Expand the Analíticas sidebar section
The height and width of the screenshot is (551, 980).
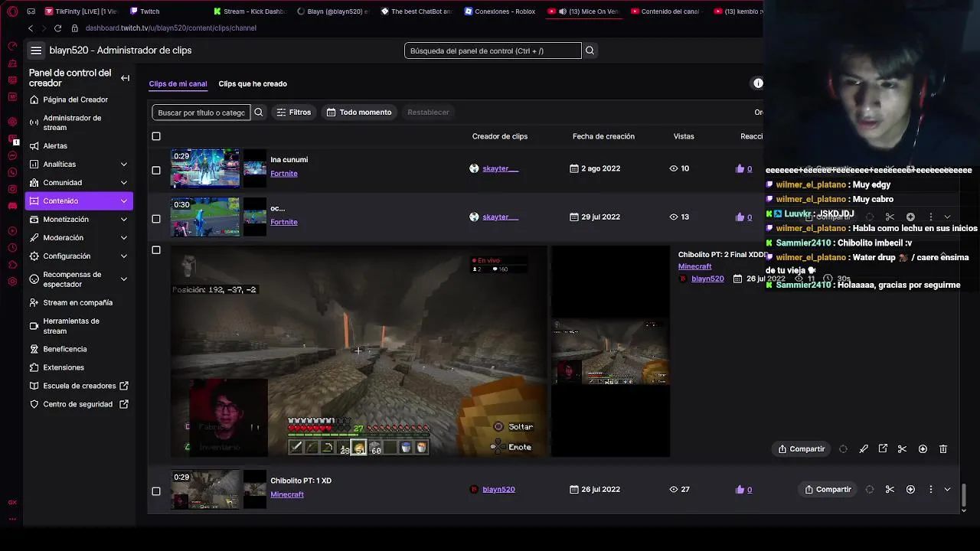pos(123,165)
